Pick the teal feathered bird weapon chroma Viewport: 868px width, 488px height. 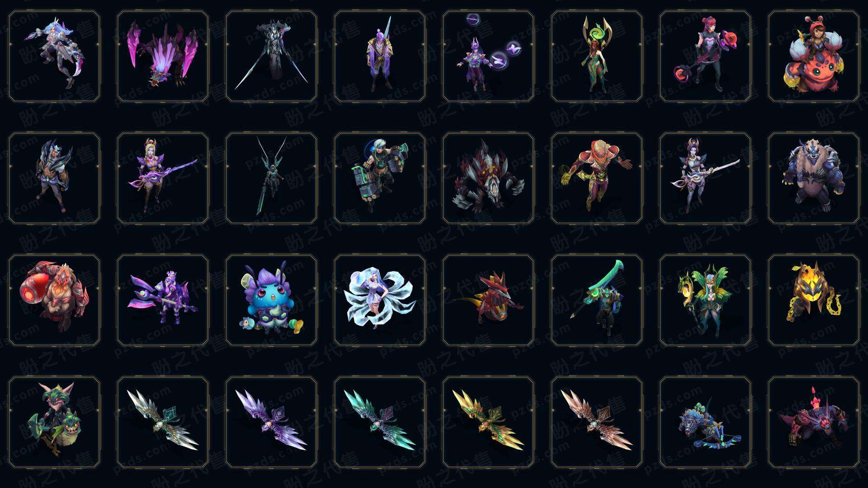[x=380, y=422]
